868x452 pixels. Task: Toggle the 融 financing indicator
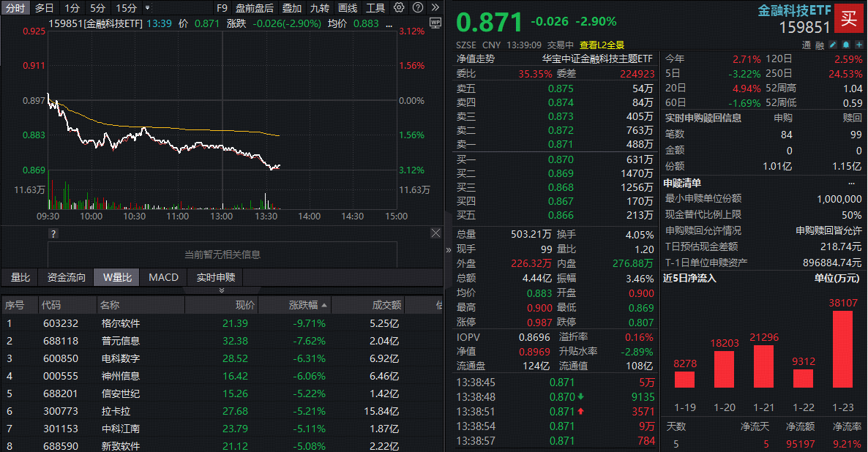coord(818,45)
